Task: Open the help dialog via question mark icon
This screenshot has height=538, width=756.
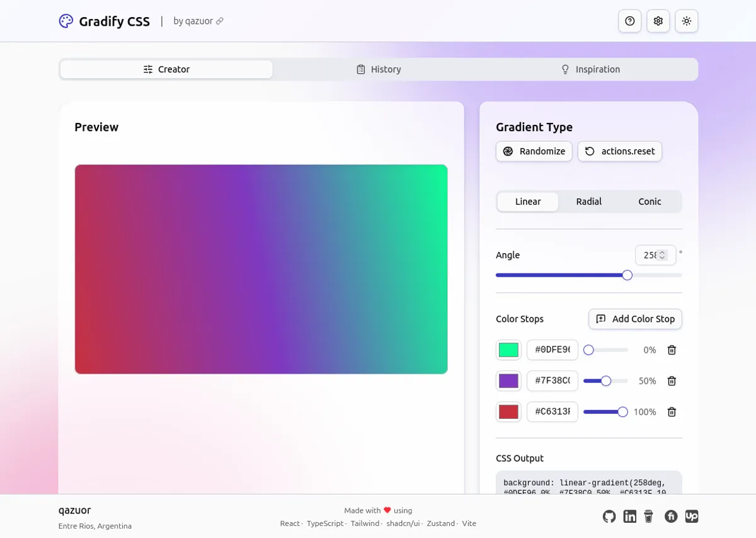Action: 629,21
